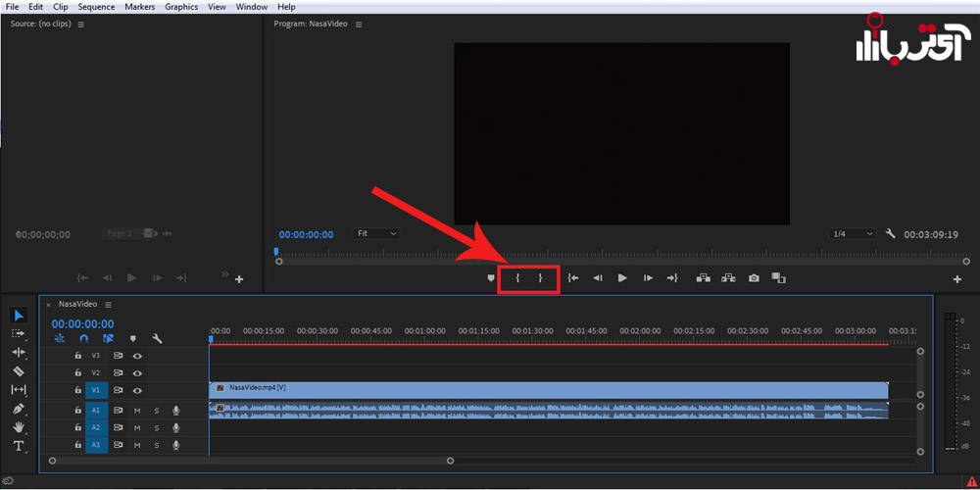Select the Ripple Edit tool
980x490 pixels.
[18, 353]
